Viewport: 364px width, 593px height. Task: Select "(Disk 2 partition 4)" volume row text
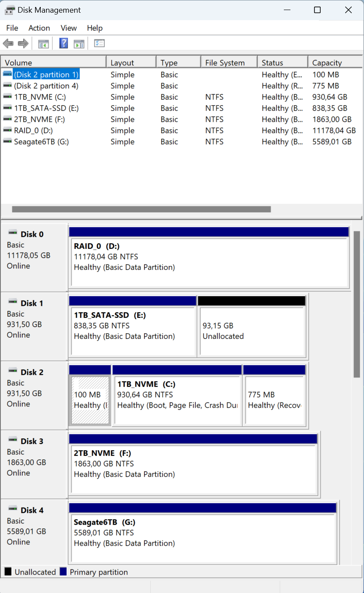[x=46, y=86]
